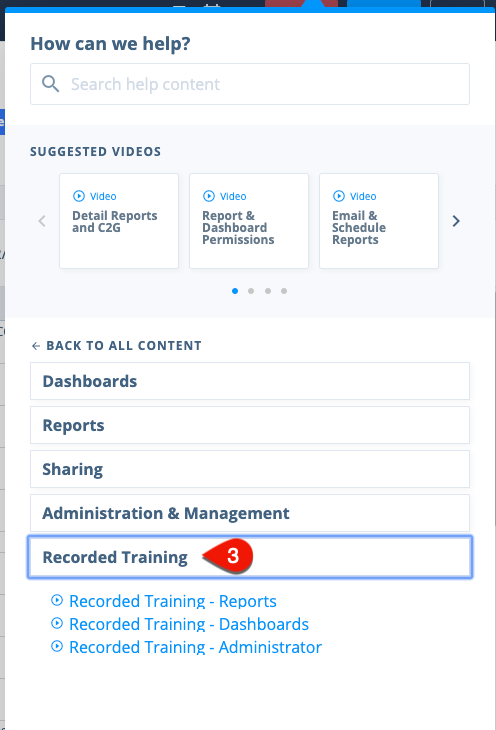Screen dimensions: 496x730
Task: Click play icon on Report & Dashboard Permissions
Action: [x=209, y=196]
